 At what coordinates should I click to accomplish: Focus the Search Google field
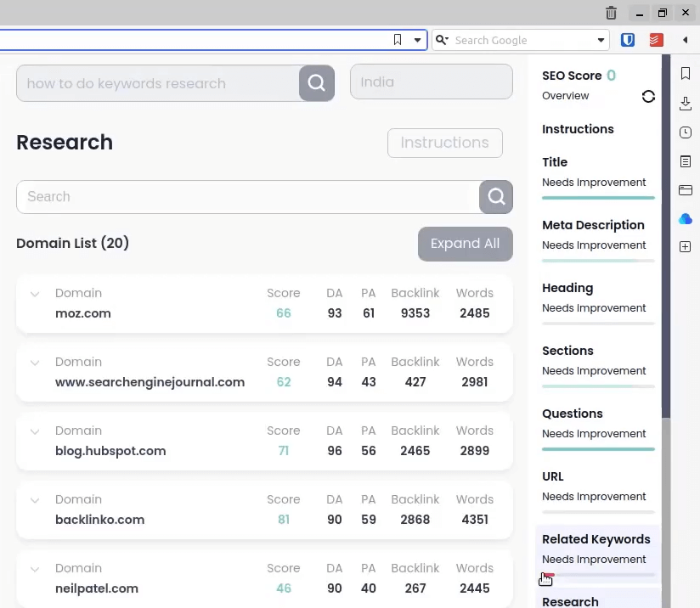tap(522, 40)
